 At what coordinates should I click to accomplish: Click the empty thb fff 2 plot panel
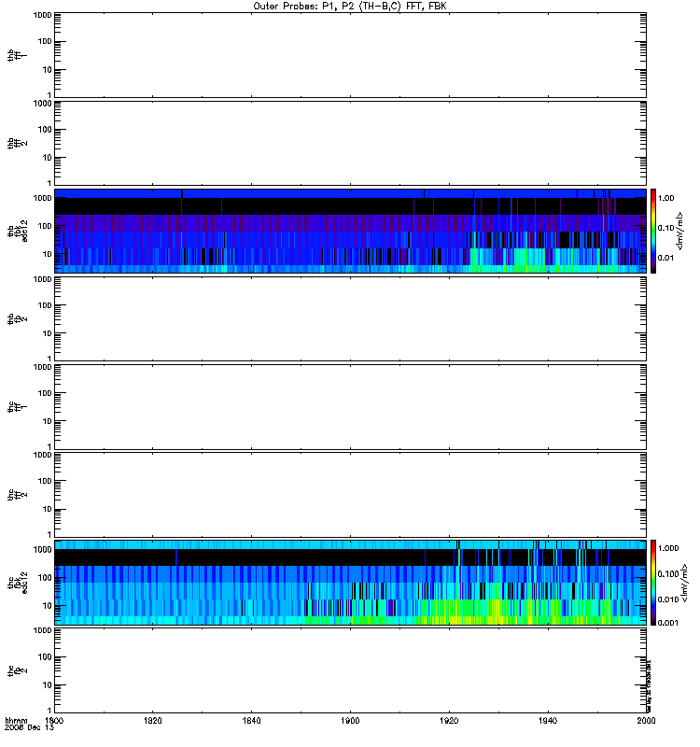pyautogui.click(x=350, y=144)
